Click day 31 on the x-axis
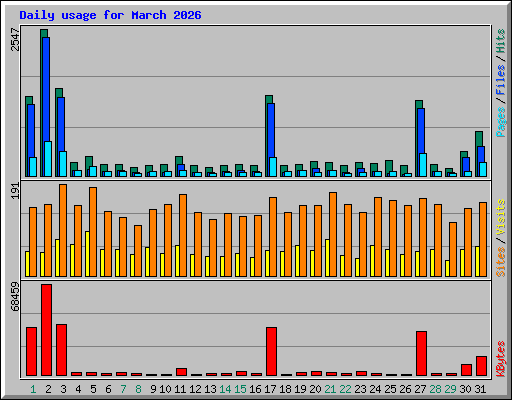512x400 pixels. pos(480,389)
